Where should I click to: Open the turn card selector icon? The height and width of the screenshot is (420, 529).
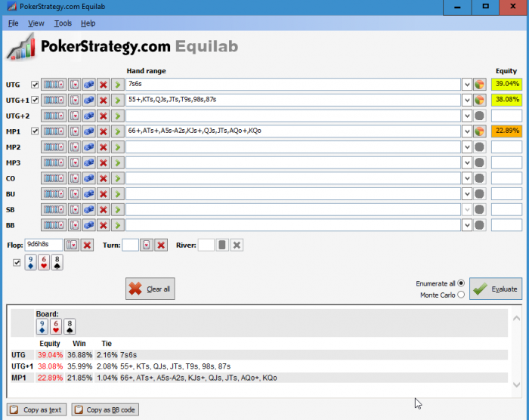click(x=147, y=245)
